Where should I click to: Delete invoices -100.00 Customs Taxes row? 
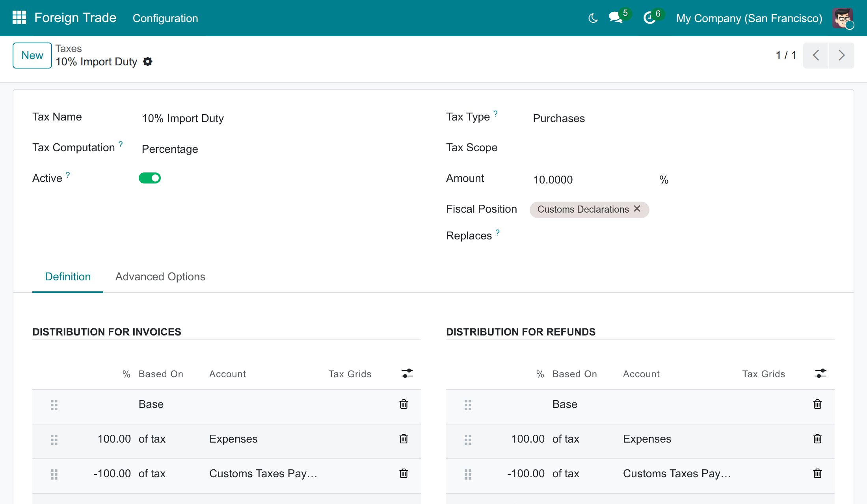coord(404,473)
